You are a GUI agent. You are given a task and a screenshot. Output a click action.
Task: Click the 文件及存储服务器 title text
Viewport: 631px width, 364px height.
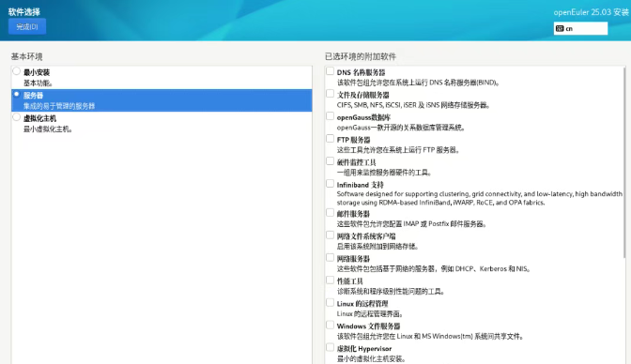(363, 95)
